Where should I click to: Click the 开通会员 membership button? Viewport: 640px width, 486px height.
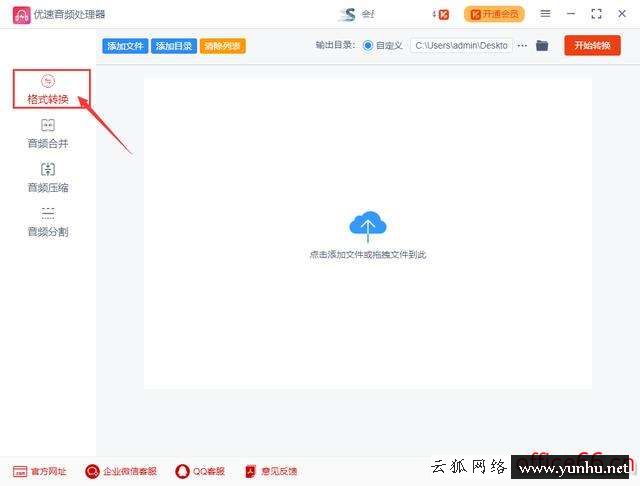tap(494, 14)
